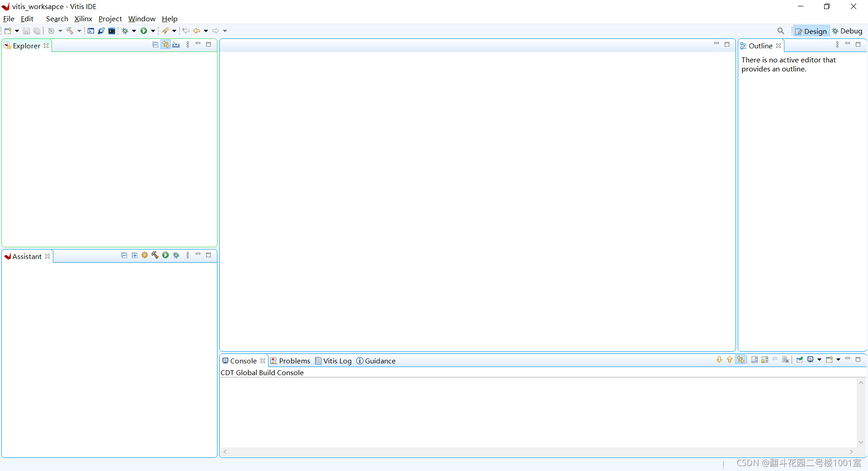
Task: Open the Forward history dropdown arrow
Action: click(x=225, y=31)
